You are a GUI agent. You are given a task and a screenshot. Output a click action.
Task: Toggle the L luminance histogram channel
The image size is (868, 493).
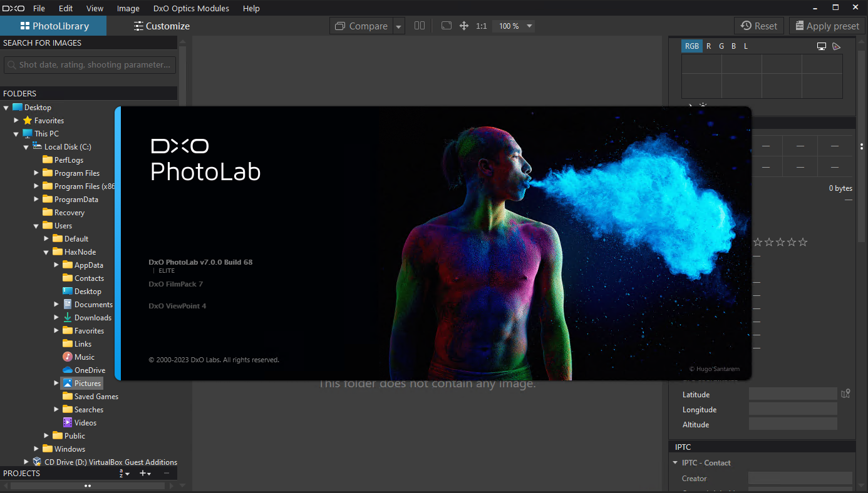tap(746, 46)
